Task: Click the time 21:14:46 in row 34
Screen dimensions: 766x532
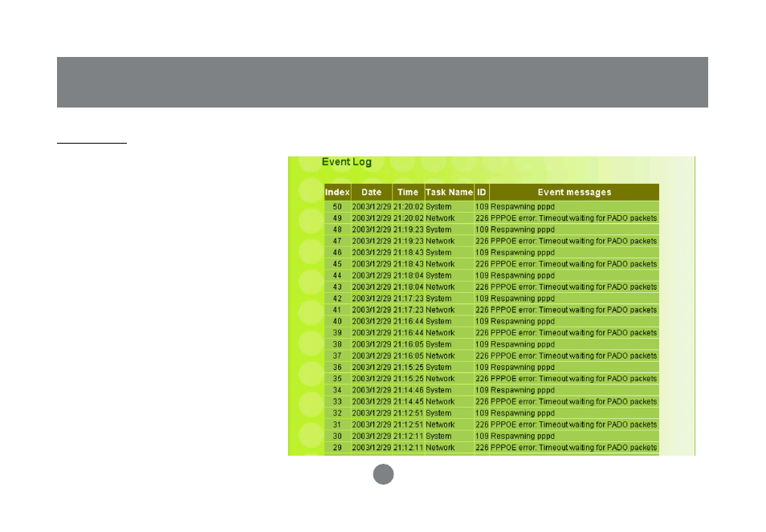Action: [x=409, y=391]
